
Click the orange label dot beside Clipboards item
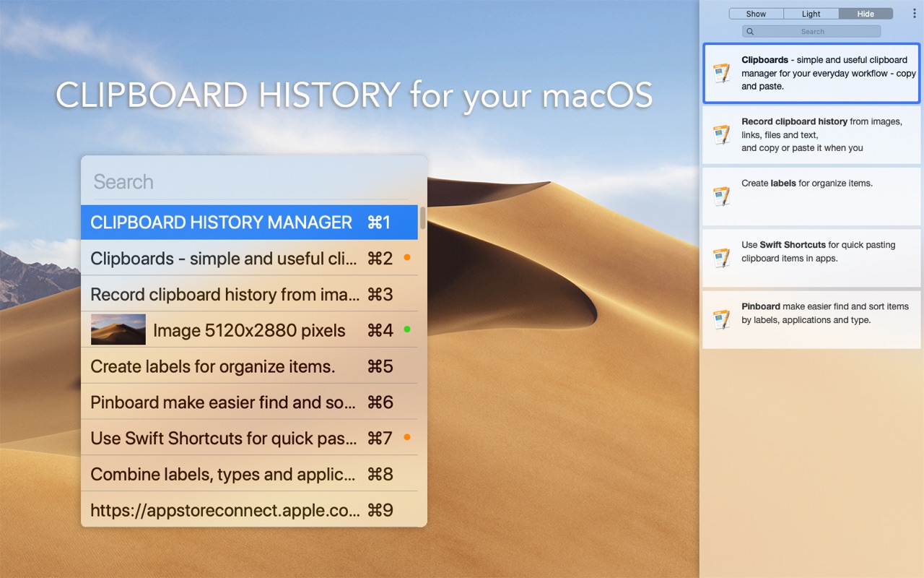tap(407, 257)
